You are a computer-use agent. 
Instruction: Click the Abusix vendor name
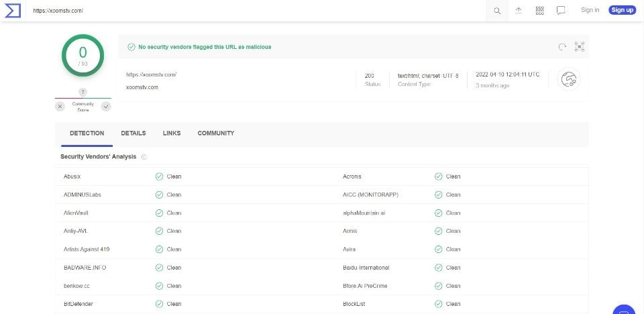[x=72, y=176]
